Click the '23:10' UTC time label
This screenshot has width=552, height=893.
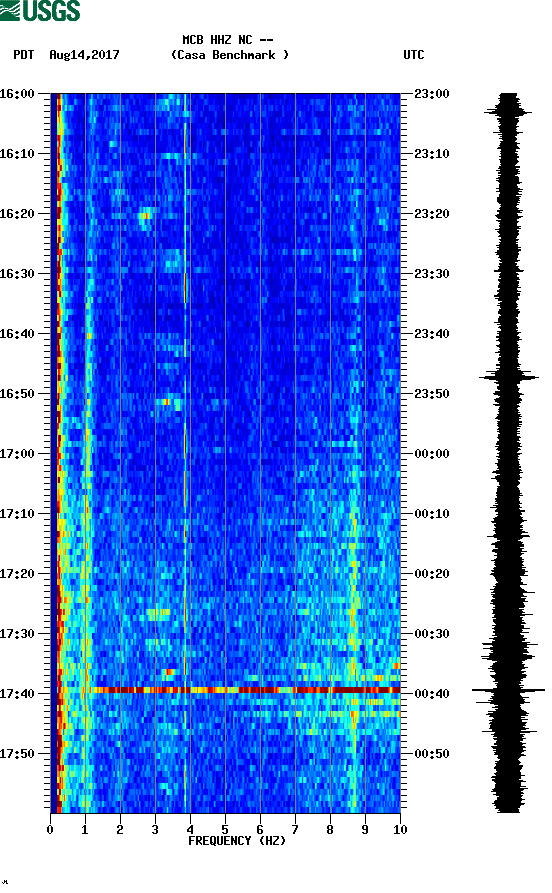tap(432, 154)
